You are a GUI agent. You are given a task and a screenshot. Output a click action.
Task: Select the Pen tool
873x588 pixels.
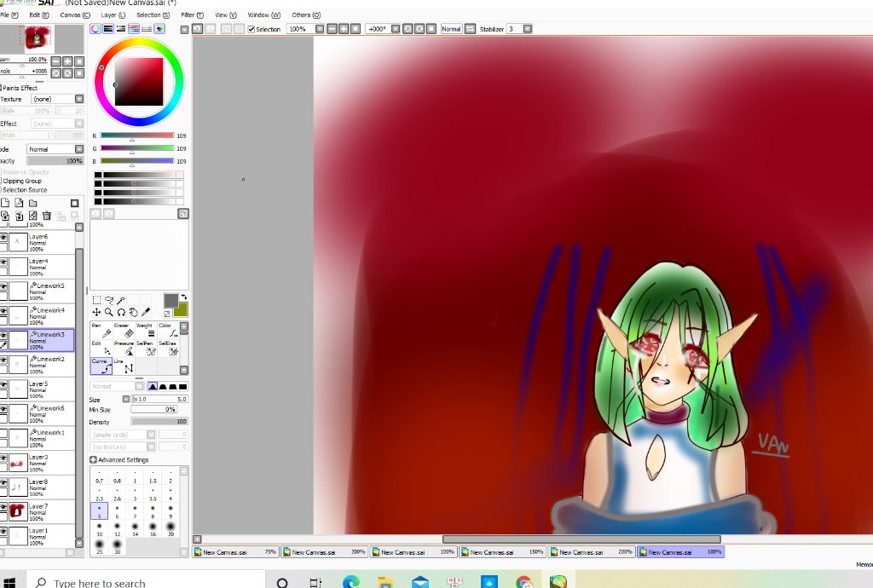pos(101,330)
